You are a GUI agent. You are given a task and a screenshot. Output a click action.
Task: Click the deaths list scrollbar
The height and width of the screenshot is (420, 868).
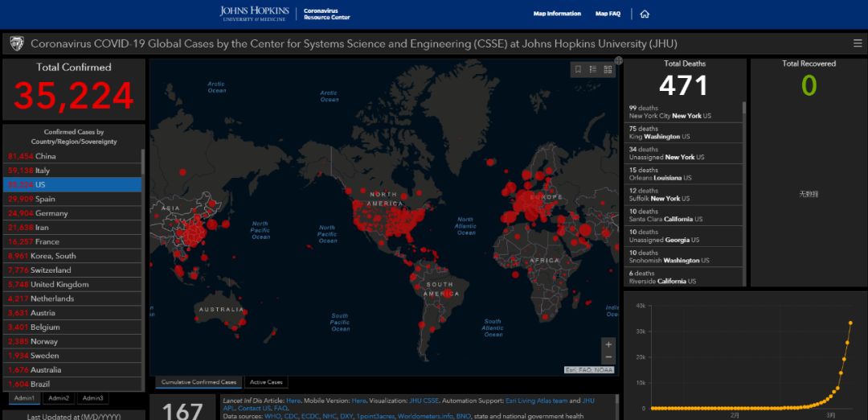click(744, 108)
